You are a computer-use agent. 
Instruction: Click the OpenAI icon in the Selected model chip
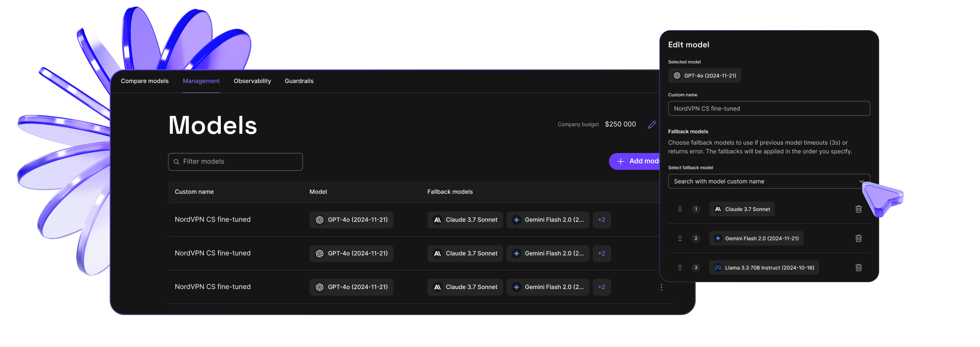677,76
